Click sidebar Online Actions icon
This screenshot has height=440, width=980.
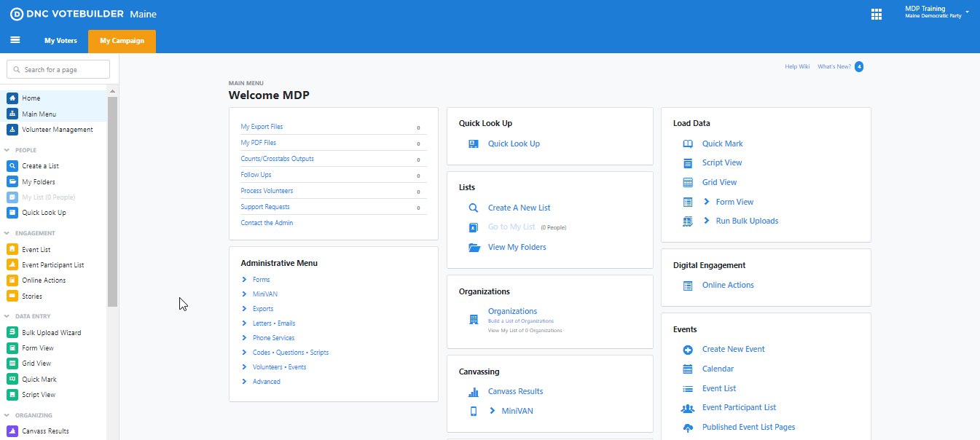(12, 280)
